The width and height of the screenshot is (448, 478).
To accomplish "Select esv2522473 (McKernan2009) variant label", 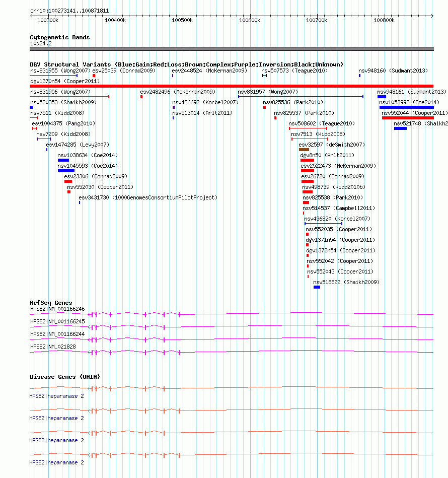I will tap(338, 166).
